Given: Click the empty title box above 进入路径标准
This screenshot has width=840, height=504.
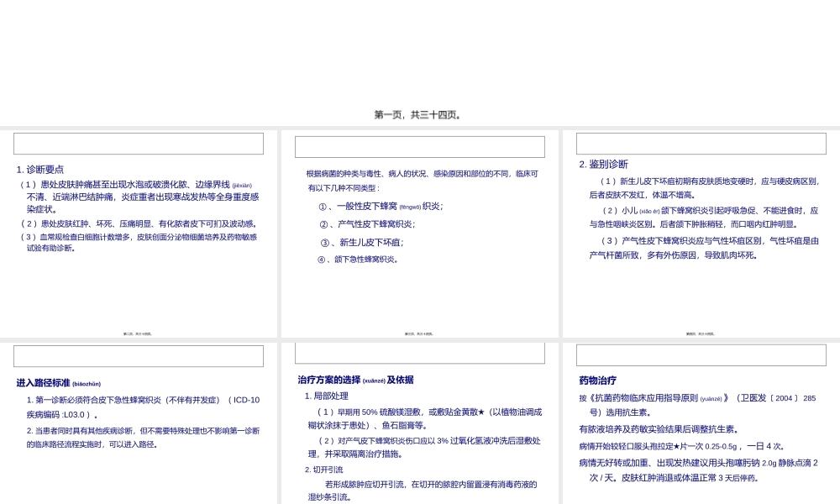Looking at the screenshot, I should (139, 354).
